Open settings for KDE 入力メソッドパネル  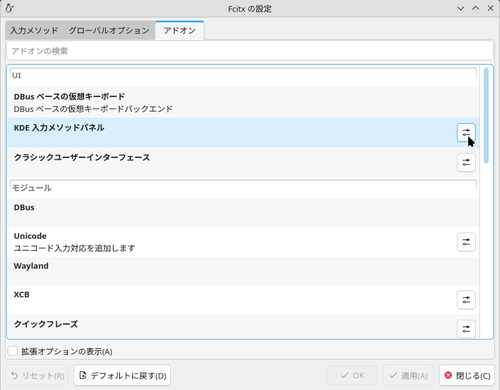click(466, 133)
